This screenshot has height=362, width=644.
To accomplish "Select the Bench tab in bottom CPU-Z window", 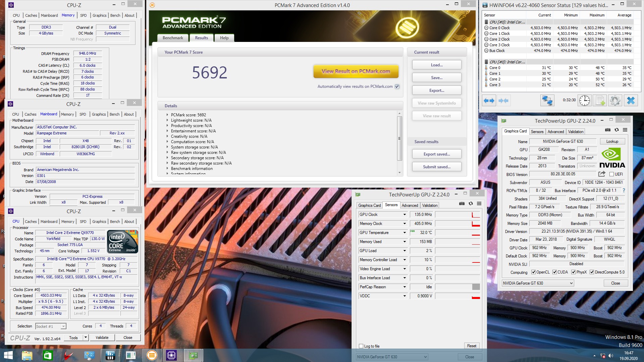I will click(x=115, y=222).
